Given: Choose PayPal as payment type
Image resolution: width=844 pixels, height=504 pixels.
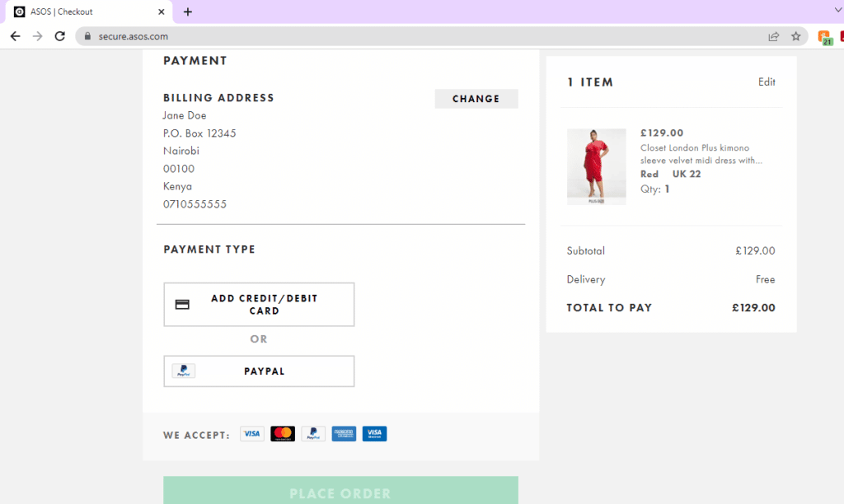Looking at the screenshot, I should [x=259, y=371].
